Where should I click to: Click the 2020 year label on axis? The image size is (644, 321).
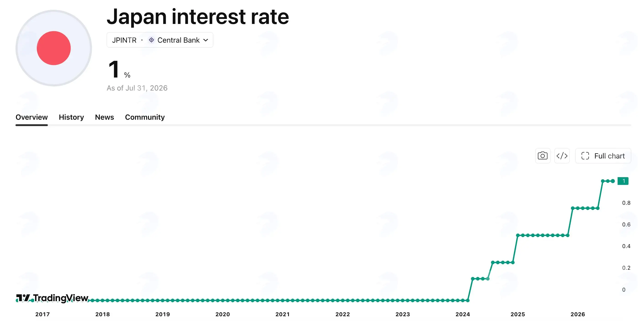pos(222,314)
